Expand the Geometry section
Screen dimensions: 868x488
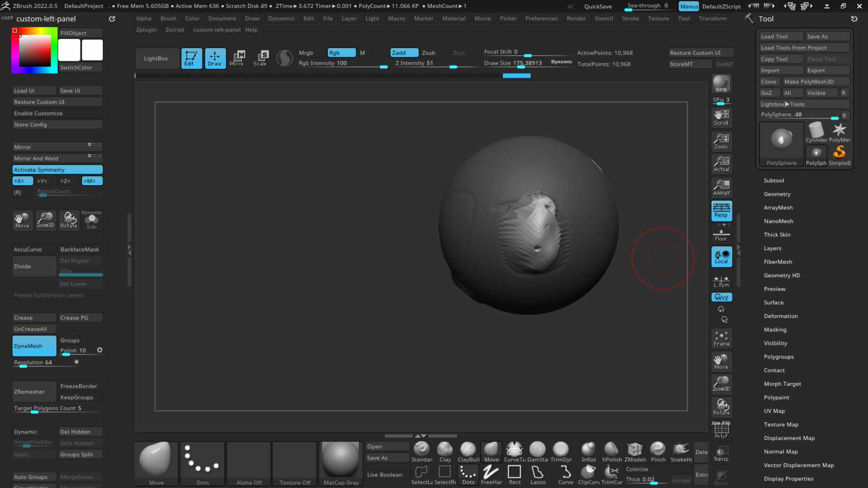coord(777,194)
